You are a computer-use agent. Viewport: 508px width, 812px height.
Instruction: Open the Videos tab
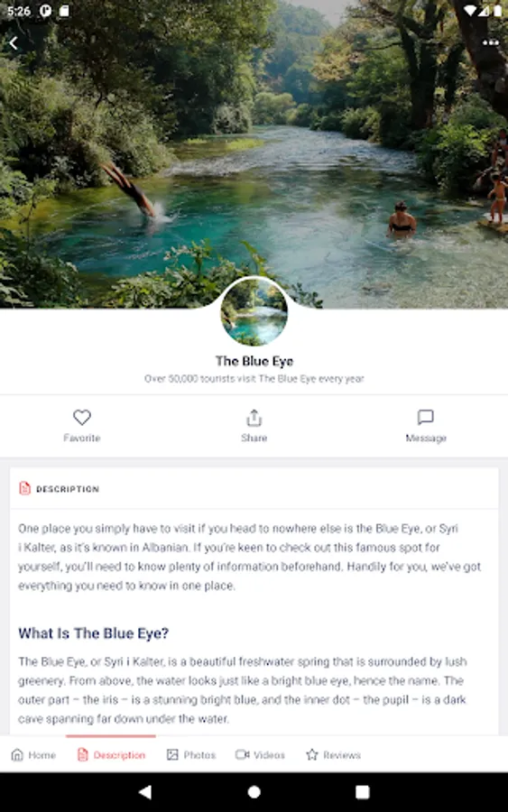click(260, 754)
